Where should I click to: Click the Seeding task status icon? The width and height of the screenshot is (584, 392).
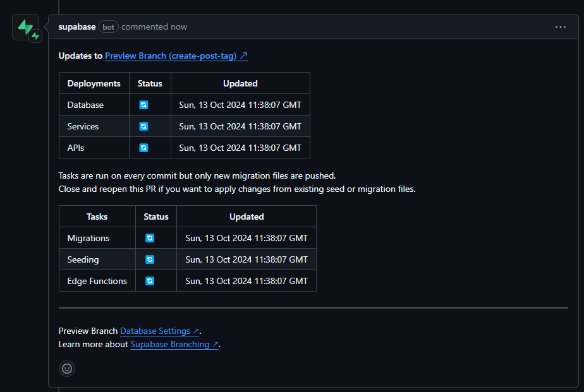tap(150, 259)
